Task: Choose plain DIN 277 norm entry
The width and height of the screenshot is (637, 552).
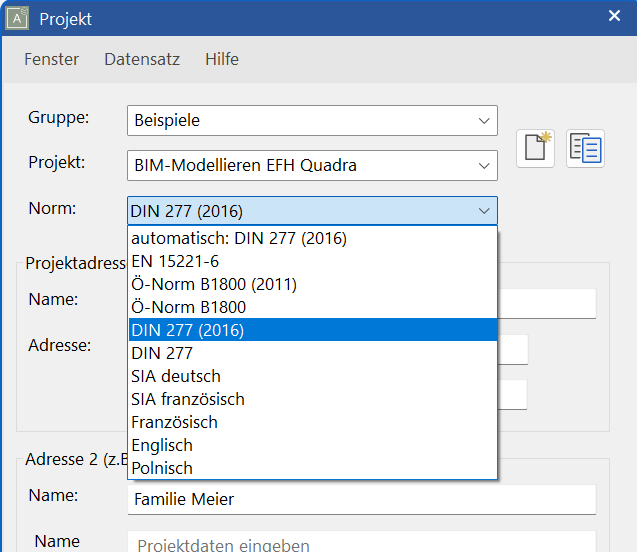Action: click(162, 353)
